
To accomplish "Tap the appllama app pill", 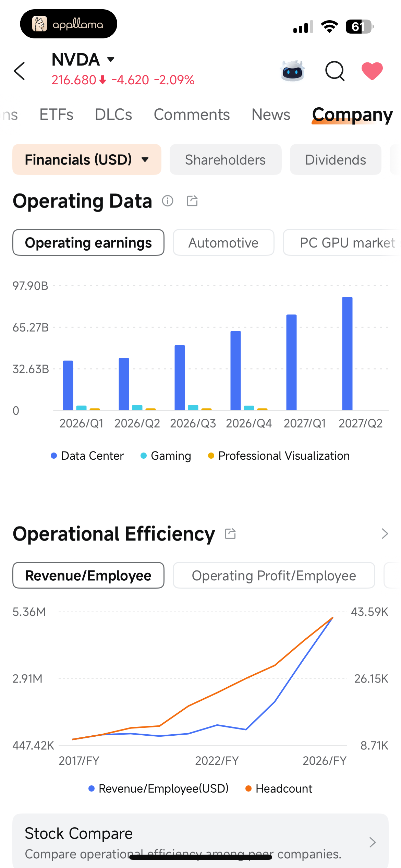I will click(x=69, y=24).
